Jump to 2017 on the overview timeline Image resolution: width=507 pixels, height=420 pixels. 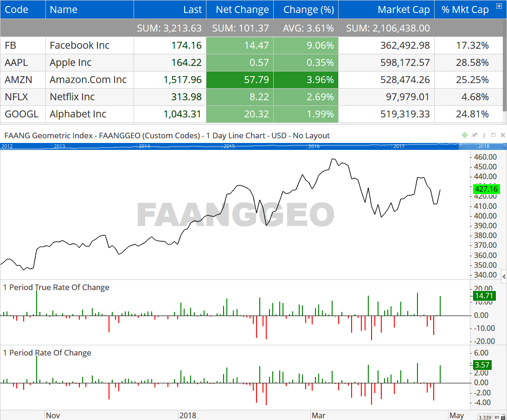pyautogui.click(x=398, y=146)
